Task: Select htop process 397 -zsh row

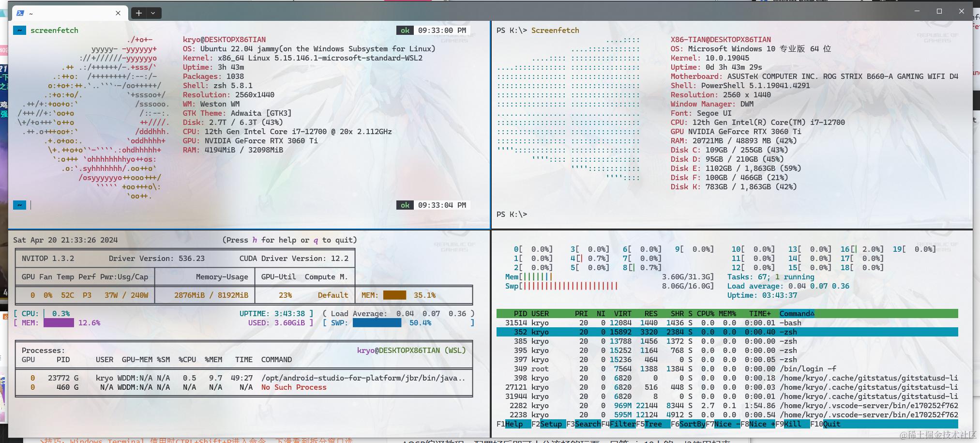Action: tap(727, 360)
